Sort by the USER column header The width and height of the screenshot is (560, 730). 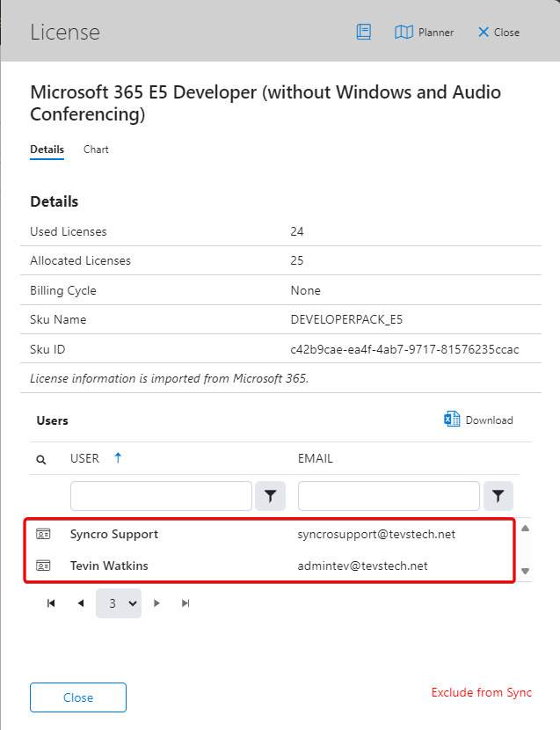click(84, 458)
